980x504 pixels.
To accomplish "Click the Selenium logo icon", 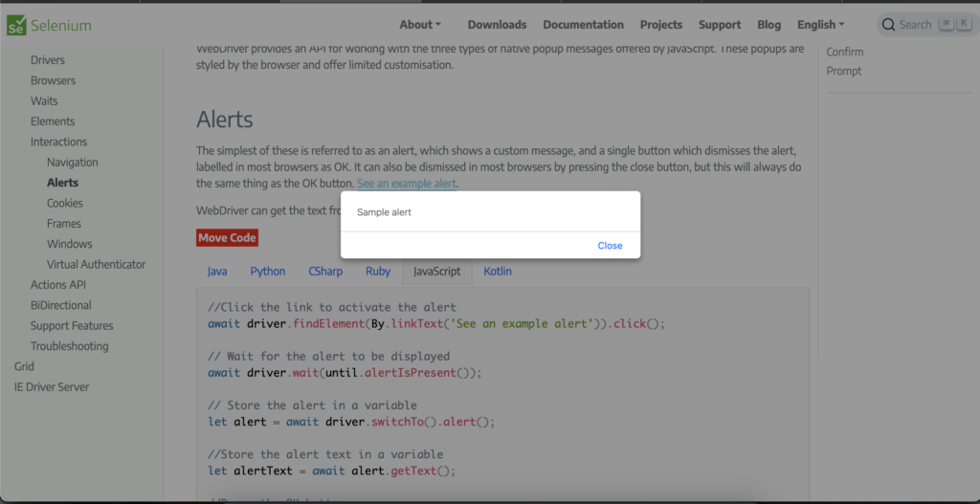I will pos(16,25).
